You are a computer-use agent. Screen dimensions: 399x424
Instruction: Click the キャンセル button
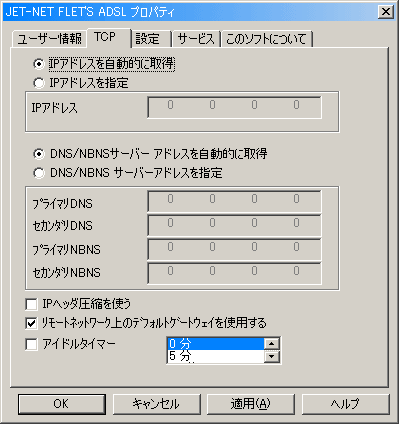tap(156, 404)
